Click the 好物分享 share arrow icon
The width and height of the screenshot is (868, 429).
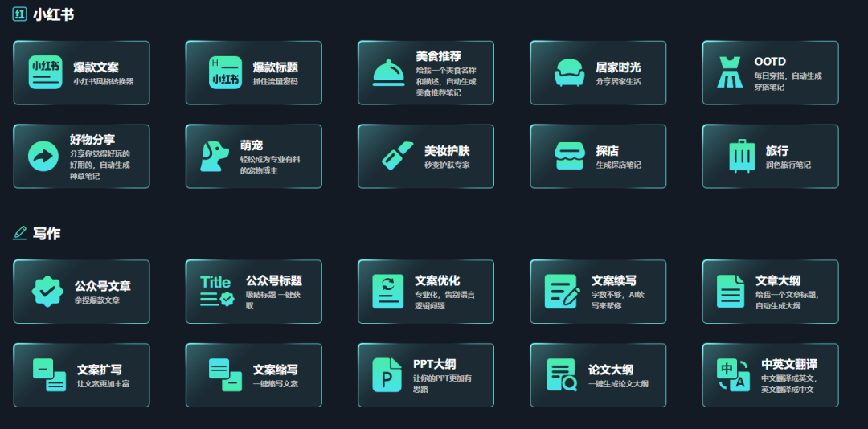(43, 157)
